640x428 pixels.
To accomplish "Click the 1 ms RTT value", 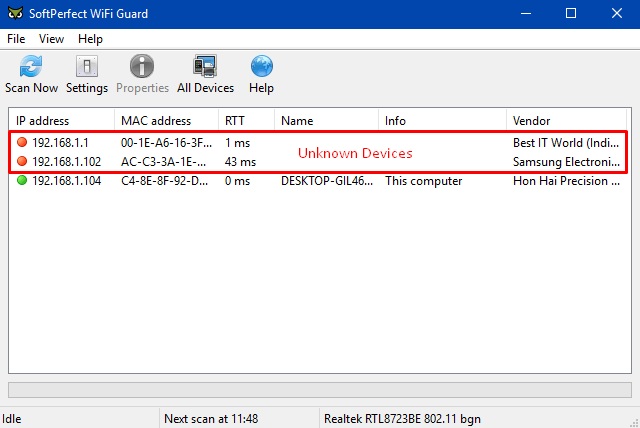I will (238, 143).
